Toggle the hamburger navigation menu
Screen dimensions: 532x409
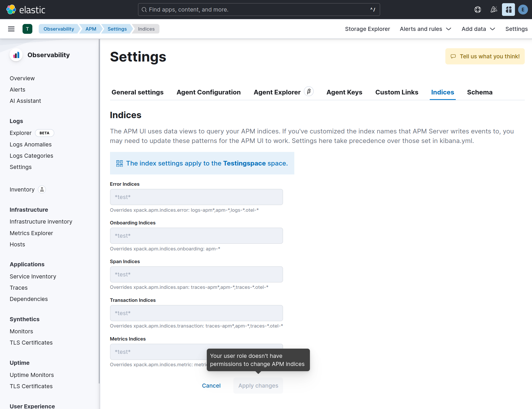(x=11, y=29)
